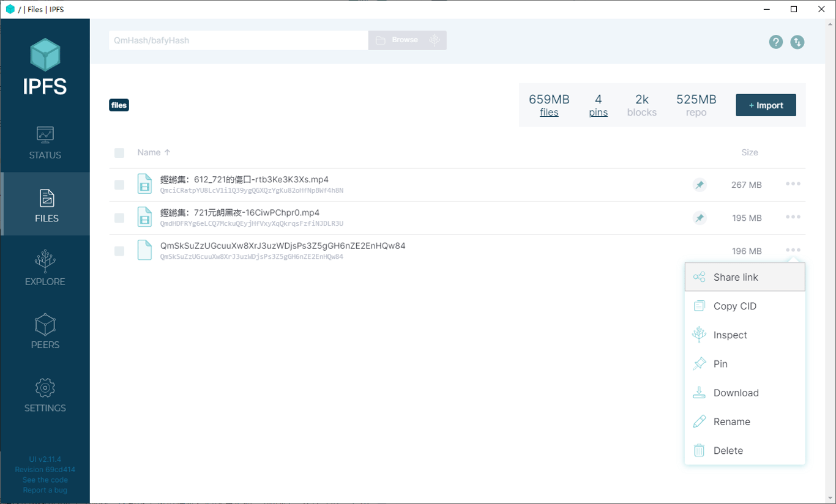Click the UI v2.11.4 version link
836x504 pixels.
click(x=45, y=459)
